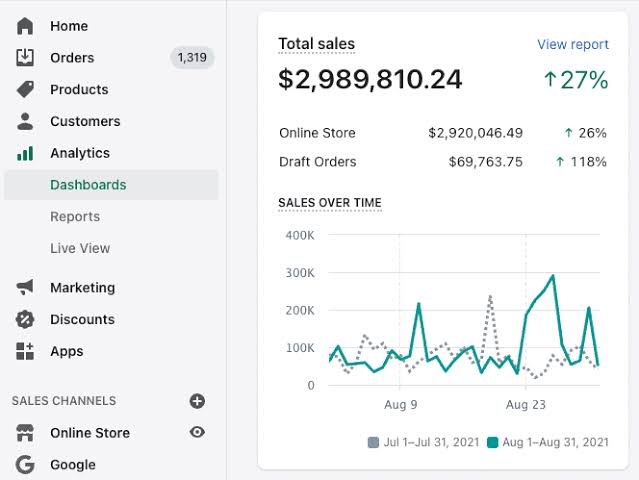The height and width of the screenshot is (480, 639).
Task: Click the $2,920,046.49 value
Action: tap(475, 133)
